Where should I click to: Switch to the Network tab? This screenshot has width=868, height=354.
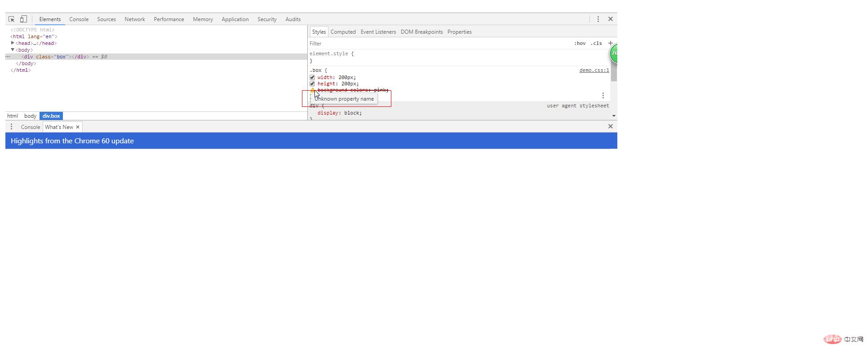tap(134, 19)
